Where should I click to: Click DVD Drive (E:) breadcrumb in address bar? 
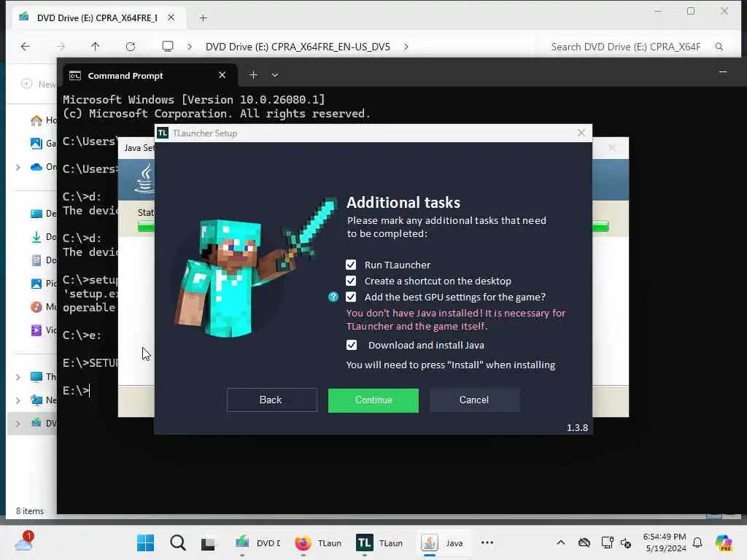(298, 47)
